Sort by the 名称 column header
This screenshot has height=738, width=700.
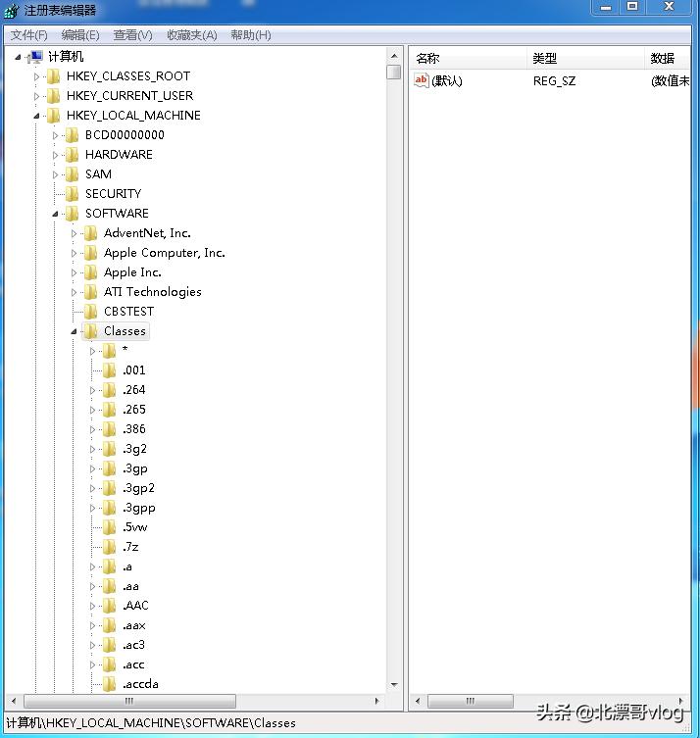pyautogui.click(x=468, y=59)
